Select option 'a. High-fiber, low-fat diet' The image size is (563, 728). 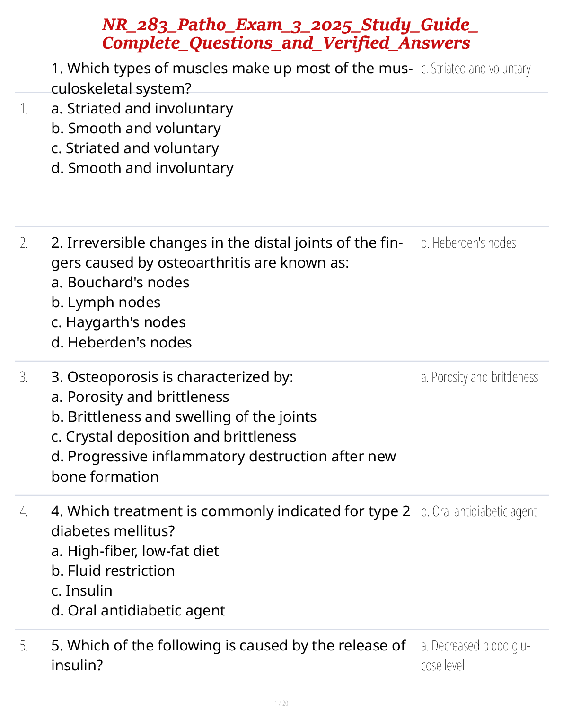[135, 551]
